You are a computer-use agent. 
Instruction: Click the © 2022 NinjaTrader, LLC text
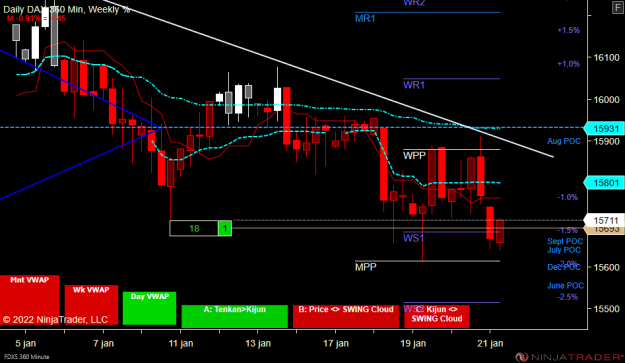tap(55, 320)
